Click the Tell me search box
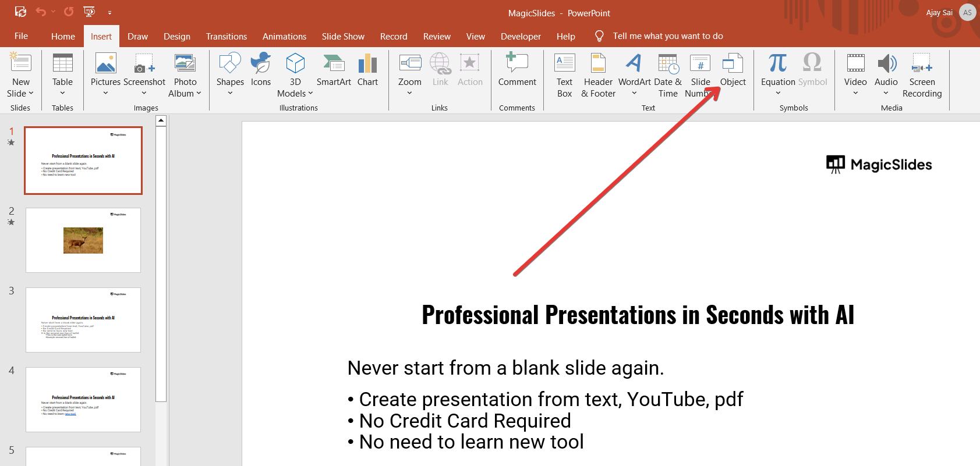This screenshot has width=980, height=466. 667,36
